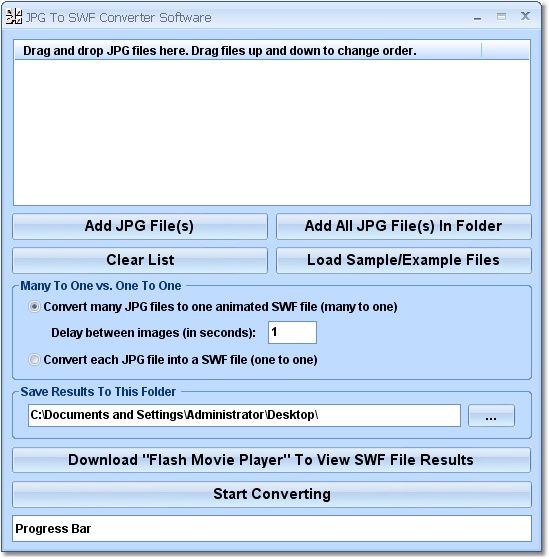Load Sample/Example Files

click(x=404, y=260)
